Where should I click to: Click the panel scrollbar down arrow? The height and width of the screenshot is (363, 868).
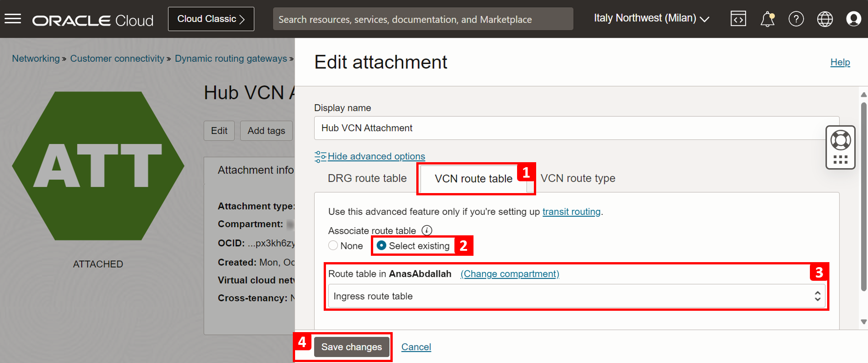(x=863, y=322)
